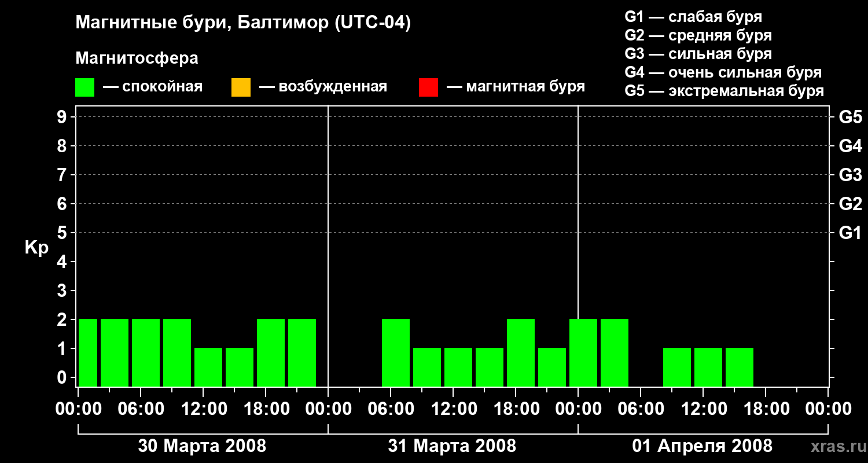Click the 30 March 18:00 bar with Kp 2
Viewport: 868px width, 463px height.
point(271,352)
